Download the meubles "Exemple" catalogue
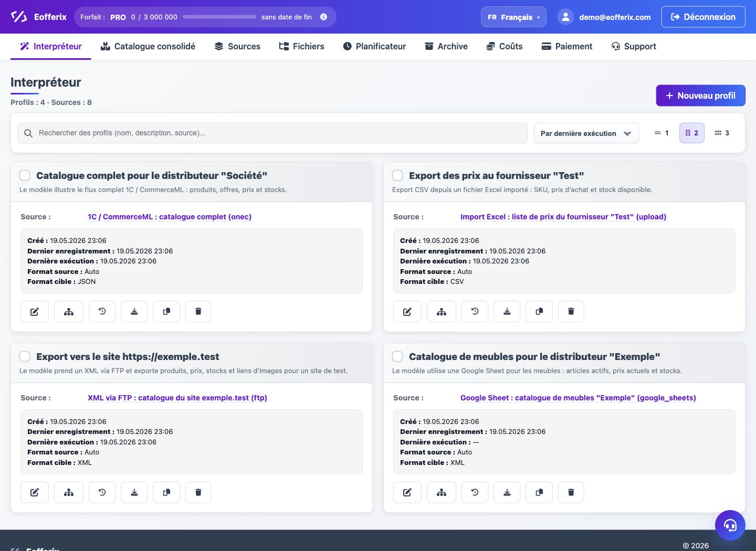 [x=507, y=492]
